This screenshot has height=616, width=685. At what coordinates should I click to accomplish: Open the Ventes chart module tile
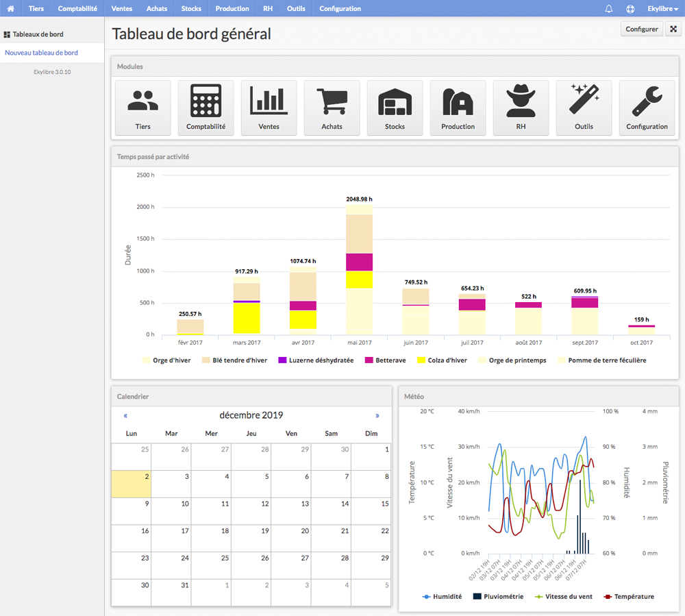269,108
